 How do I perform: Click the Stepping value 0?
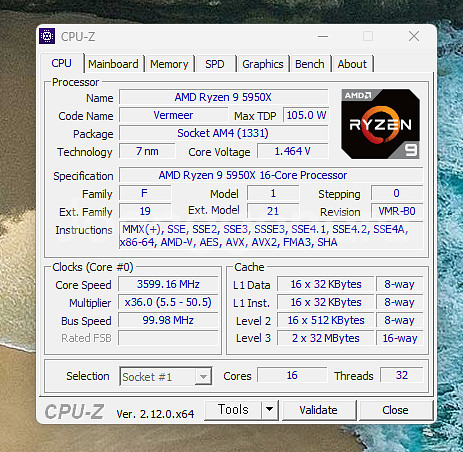tap(397, 193)
